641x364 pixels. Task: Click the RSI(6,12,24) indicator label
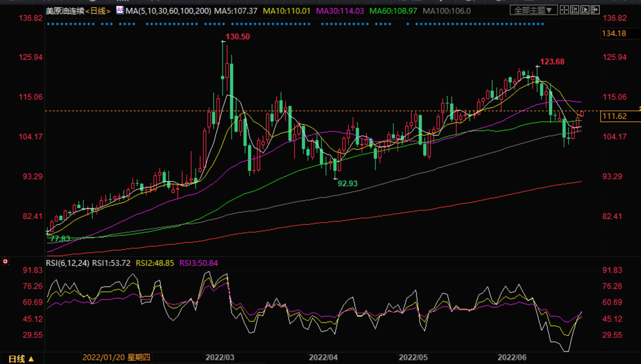[67, 263]
